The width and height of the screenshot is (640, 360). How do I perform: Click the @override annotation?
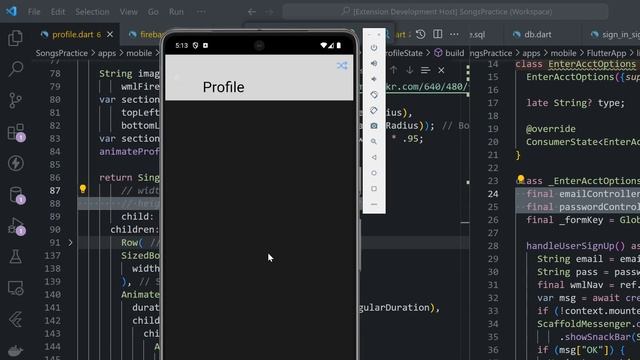(x=551, y=129)
